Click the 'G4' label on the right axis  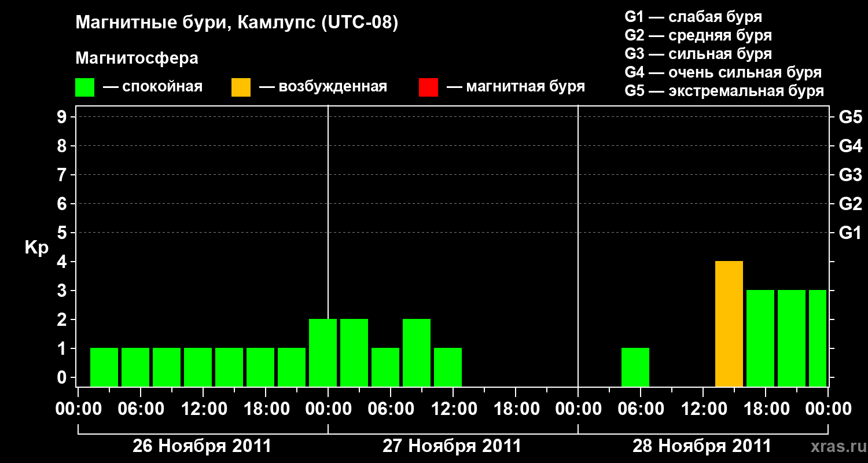tap(850, 146)
